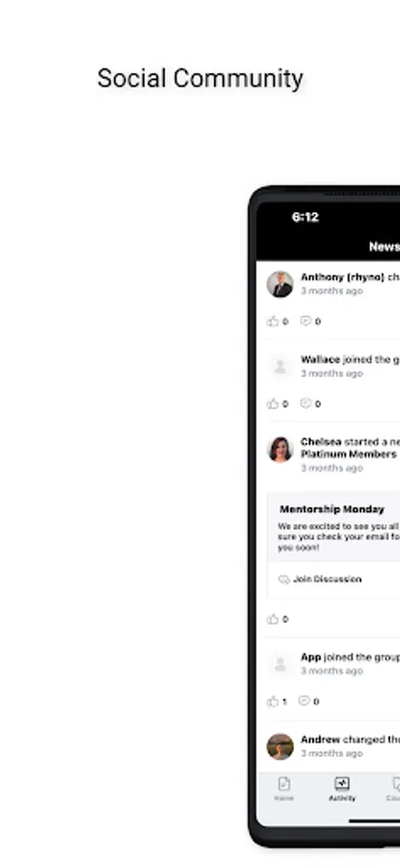Open the Mentorship Monday discussion card
Screen dimensions: 400x868
(x=333, y=545)
